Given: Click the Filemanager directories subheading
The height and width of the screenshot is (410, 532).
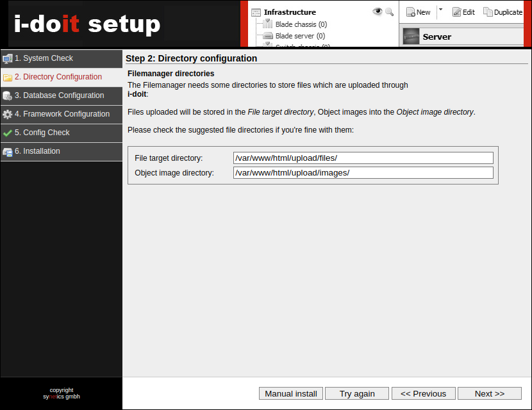Looking at the screenshot, I should point(171,74).
